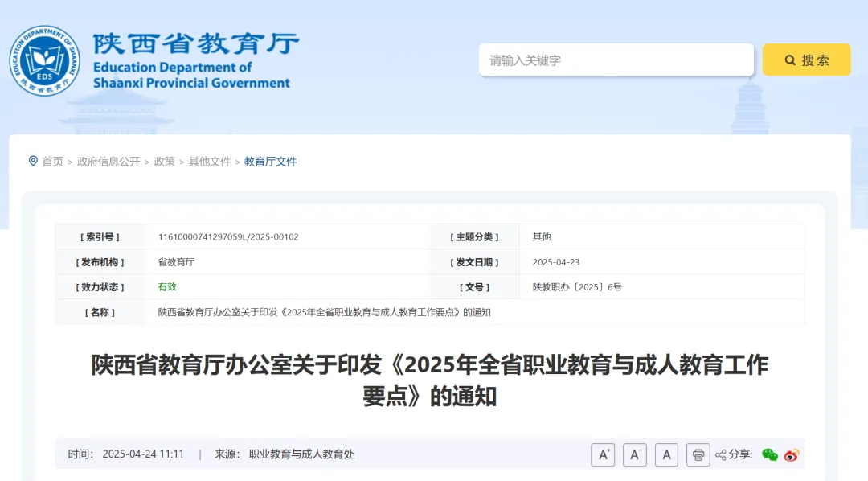The width and height of the screenshot is (868, 481).
Task: Share the article to WeChat
Action: pos(770,455)
